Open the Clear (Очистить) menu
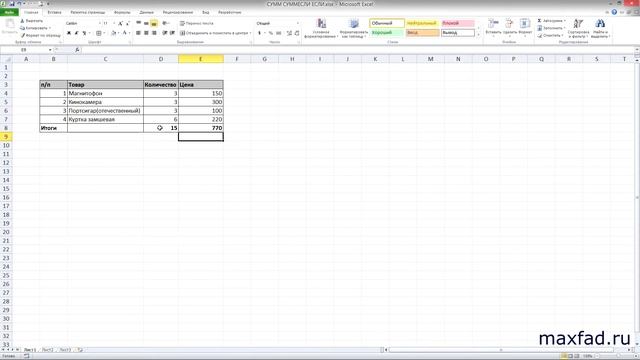The width and height of the screenshot is (640, 360). 551,36
